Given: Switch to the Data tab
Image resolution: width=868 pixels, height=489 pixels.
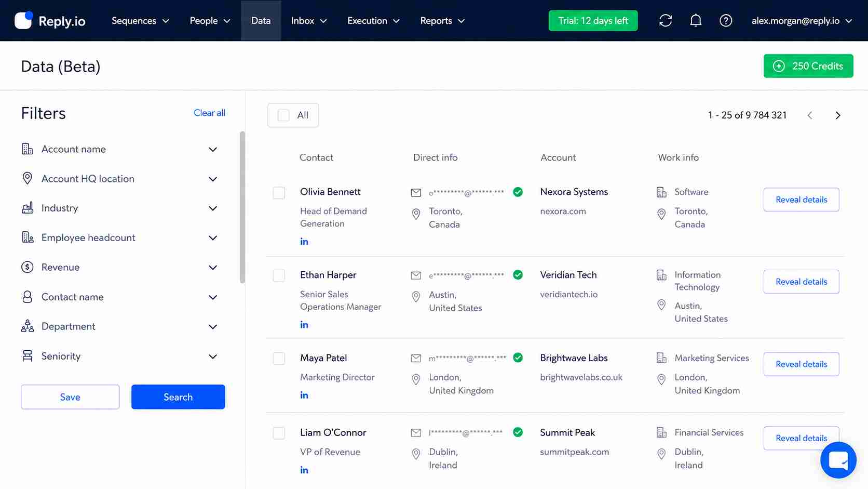Looking at the screenshot, I should (x=261, y=21).
